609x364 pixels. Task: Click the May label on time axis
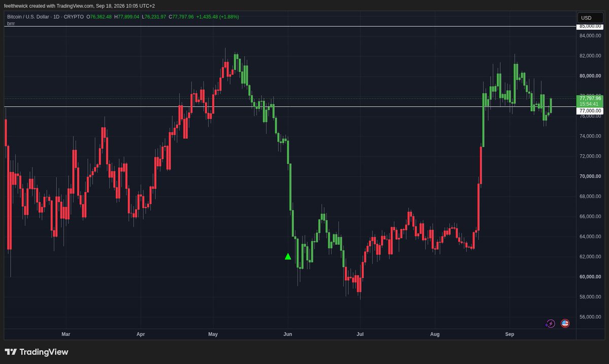coord(213,334)
